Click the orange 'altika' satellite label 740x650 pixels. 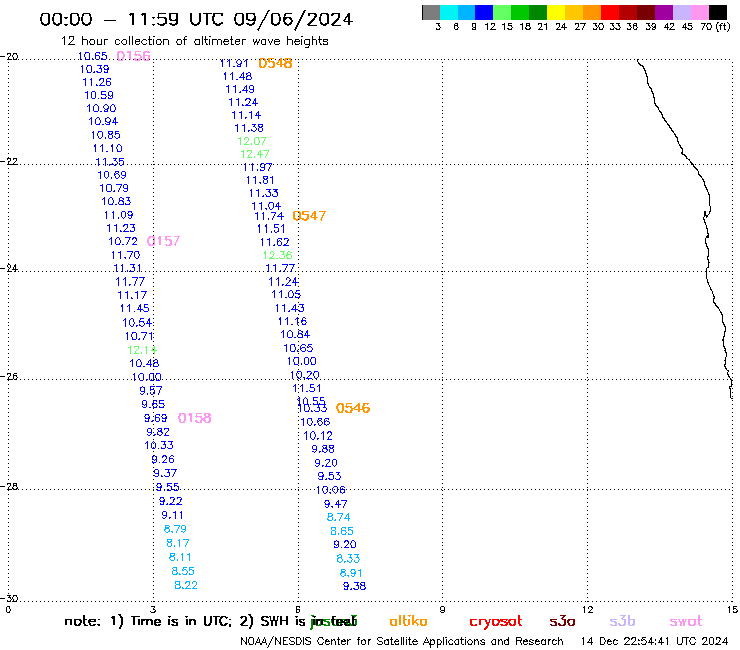(x=408, y=621)
